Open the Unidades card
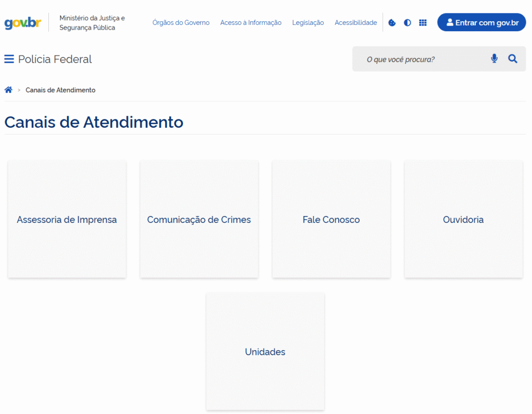This screenshot has width=532, height=414. point(265,352)
